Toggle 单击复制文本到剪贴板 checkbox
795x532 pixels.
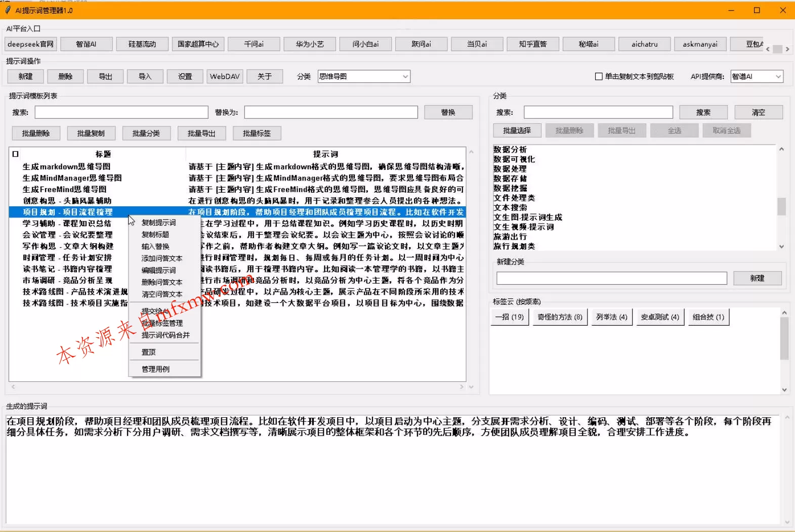[x=599, y=76]
